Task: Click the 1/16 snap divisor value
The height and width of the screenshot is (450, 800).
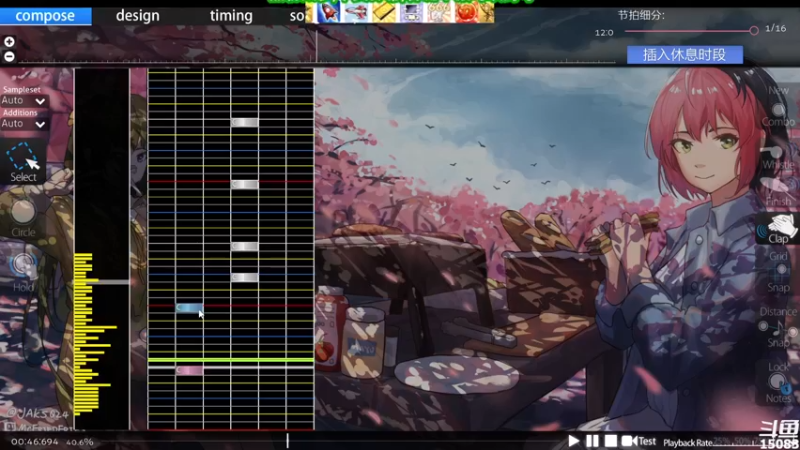Action: coord(776,29)
